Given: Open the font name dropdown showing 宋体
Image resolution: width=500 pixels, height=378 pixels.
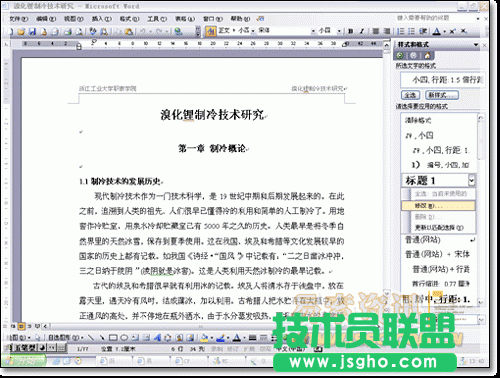Looking at the screenshot, I should tap(313, 31).
